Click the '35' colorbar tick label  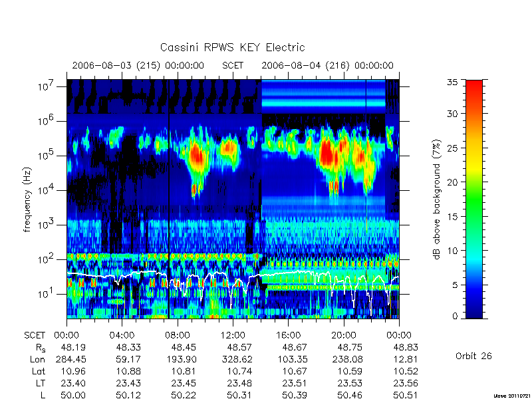point(452,82)
